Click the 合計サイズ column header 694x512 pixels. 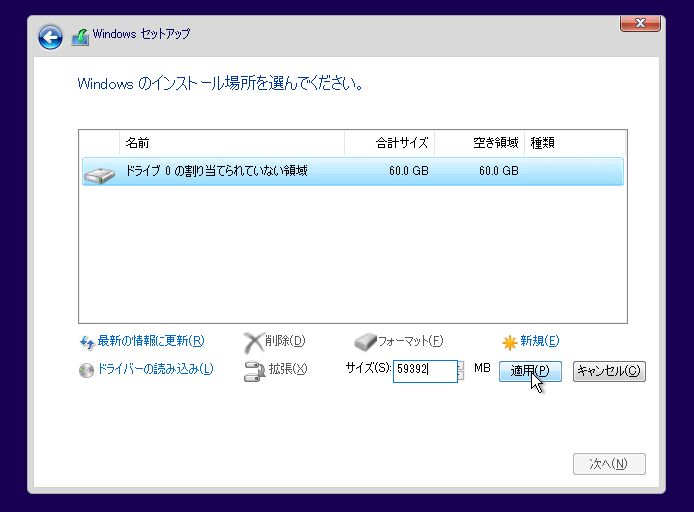coord(389,143)
